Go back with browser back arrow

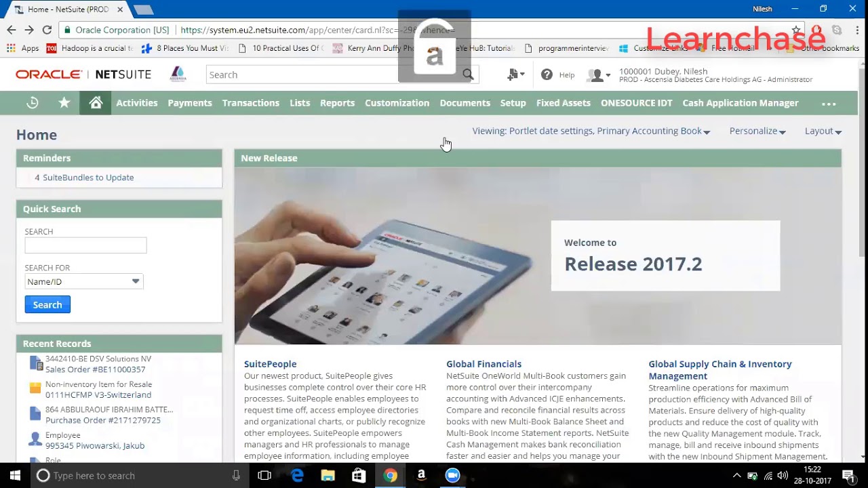[x=12, y=30]
